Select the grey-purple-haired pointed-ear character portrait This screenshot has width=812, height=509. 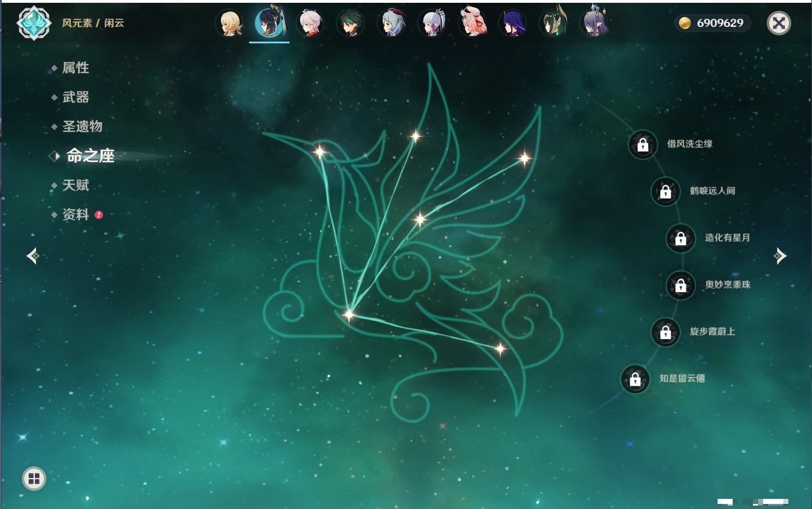point(594,22)
